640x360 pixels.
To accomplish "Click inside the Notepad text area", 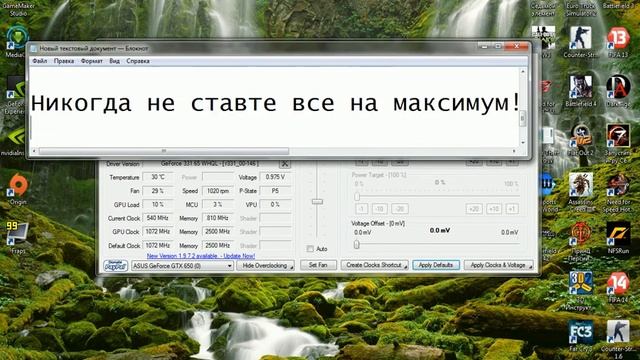I will (274, 107).
